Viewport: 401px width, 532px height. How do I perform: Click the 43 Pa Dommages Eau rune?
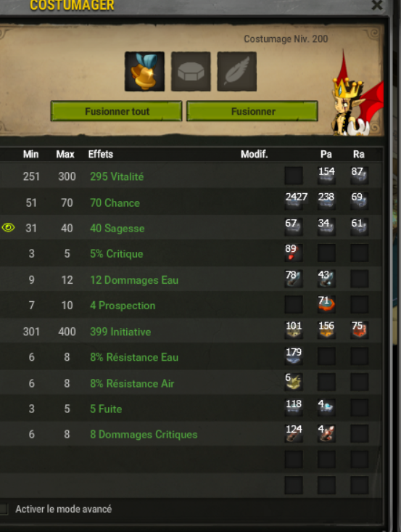pyautogui.click(x=326, y=278)
